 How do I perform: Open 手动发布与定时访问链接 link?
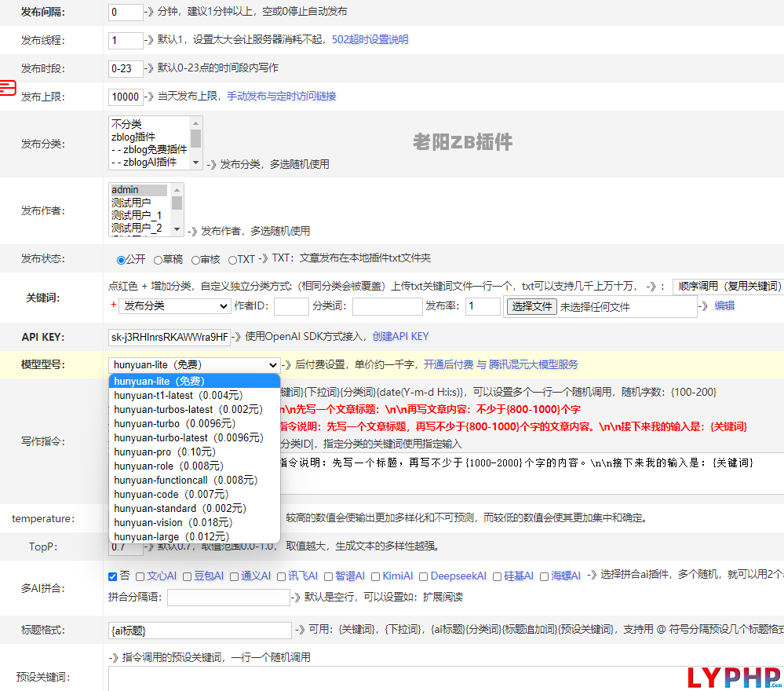[282, 96]
